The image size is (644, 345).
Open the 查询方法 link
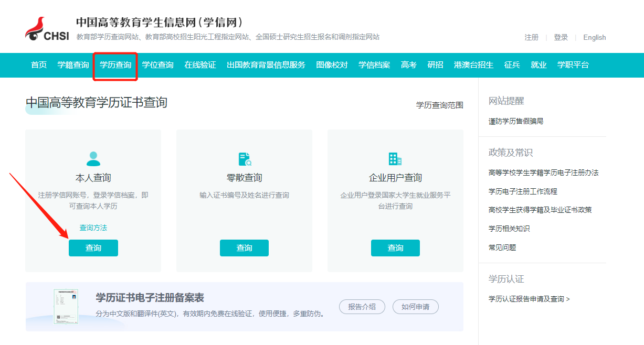tap(93, 228)
